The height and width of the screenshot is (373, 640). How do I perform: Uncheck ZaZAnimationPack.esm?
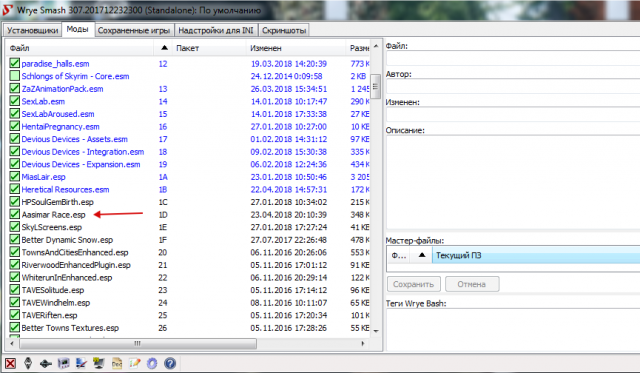tap(15, 89)
